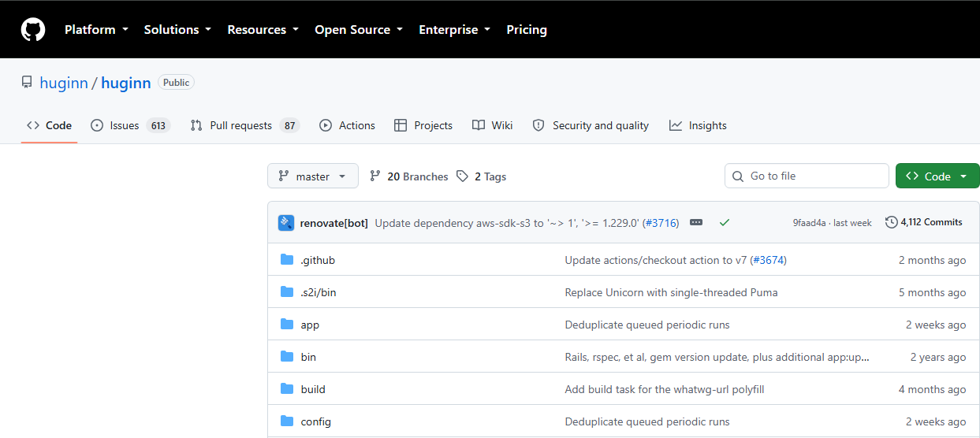Focus the Go to file search field

(807, 176)
